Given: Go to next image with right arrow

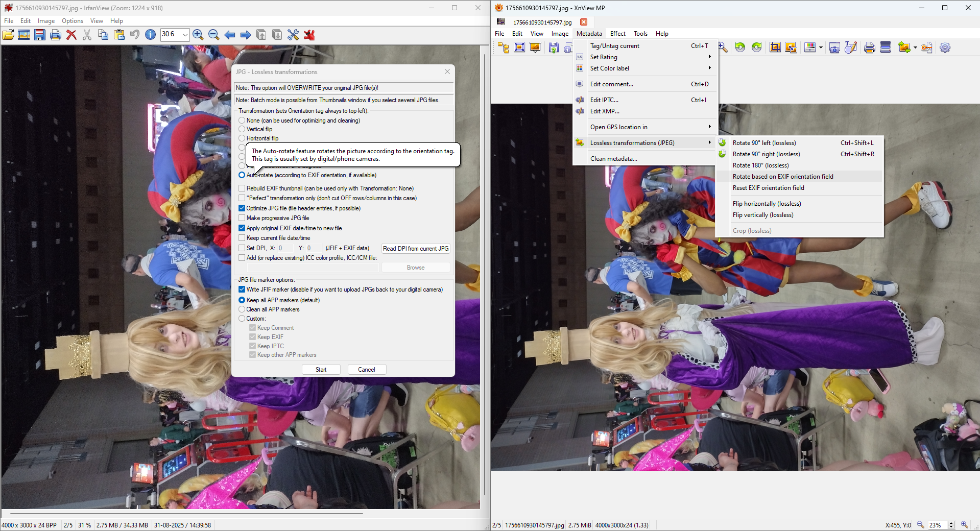Looking at the screenshot, I should coord(246,35).
